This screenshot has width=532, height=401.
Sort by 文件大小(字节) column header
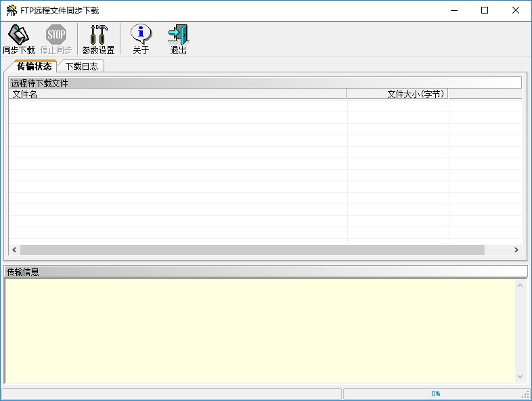[x=397, y=94]
